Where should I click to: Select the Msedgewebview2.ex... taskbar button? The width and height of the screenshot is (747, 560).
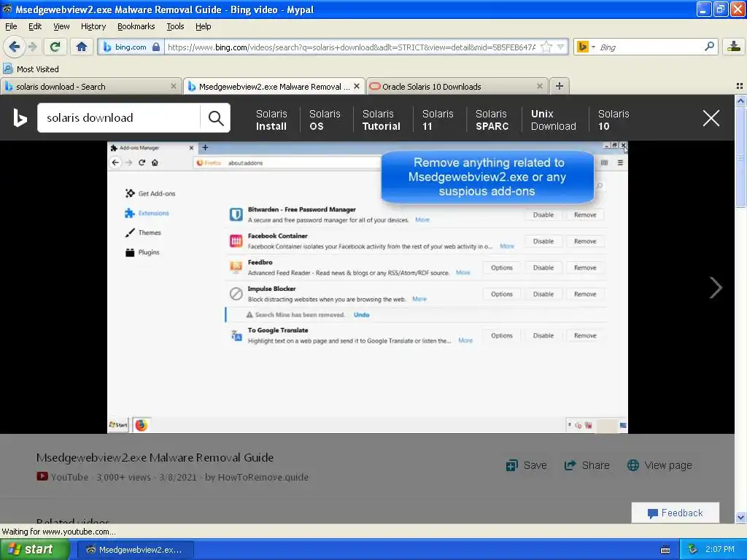(x=135, y=550)
